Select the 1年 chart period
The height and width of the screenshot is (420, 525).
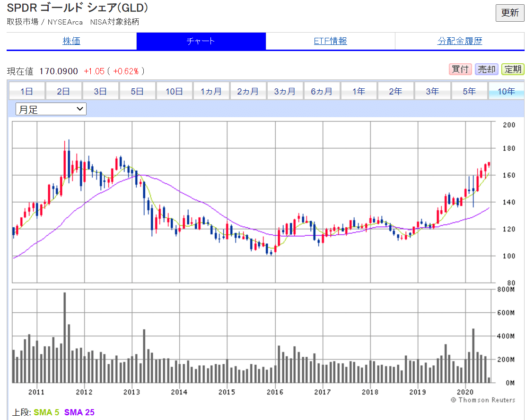point(359,91)
